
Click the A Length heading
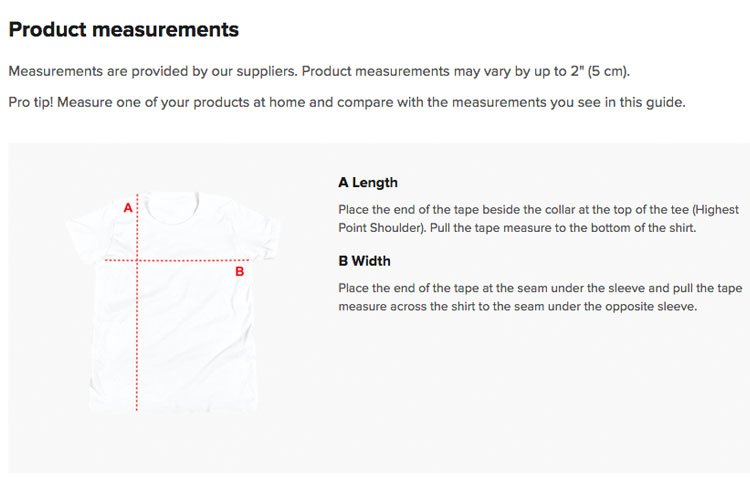click(368, 183)
